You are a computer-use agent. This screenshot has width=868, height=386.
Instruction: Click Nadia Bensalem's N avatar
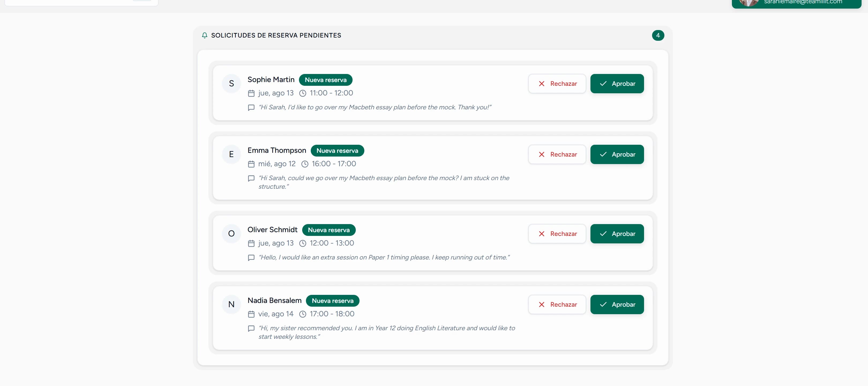click(231, 305)
